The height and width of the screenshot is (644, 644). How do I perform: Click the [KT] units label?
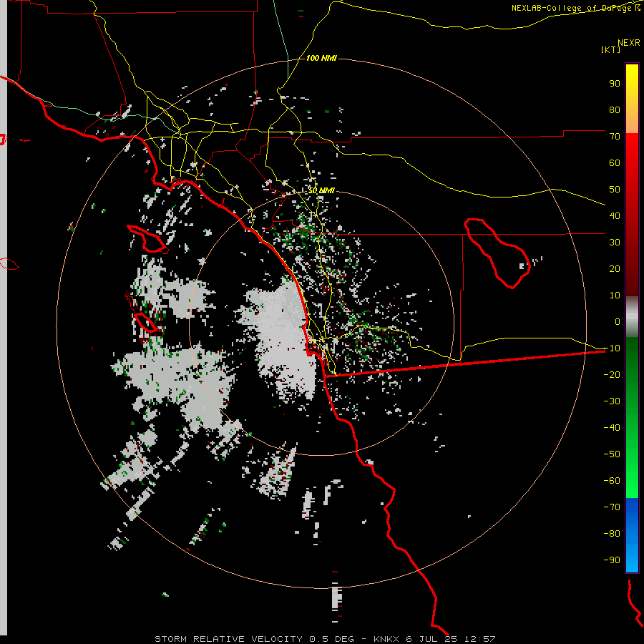pos(611,49)
